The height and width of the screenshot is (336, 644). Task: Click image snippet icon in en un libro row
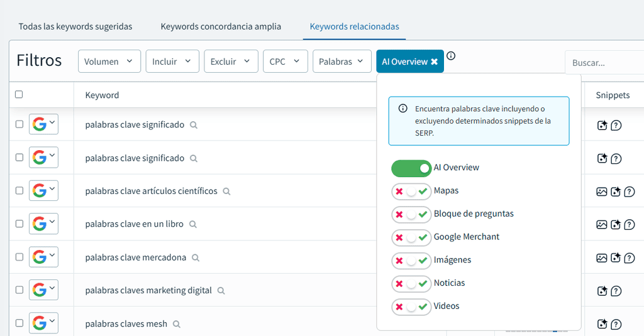coord(602,225)
